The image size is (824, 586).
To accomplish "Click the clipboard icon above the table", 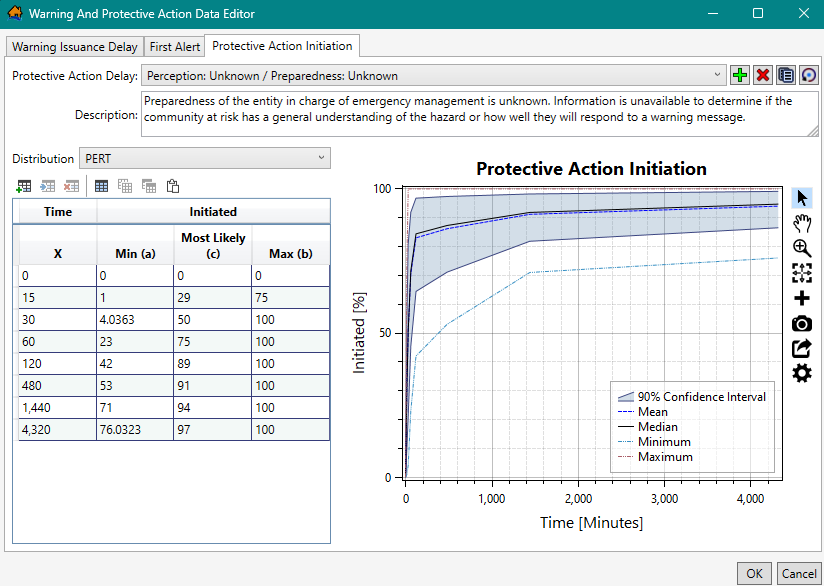I will tap(173, 186).
